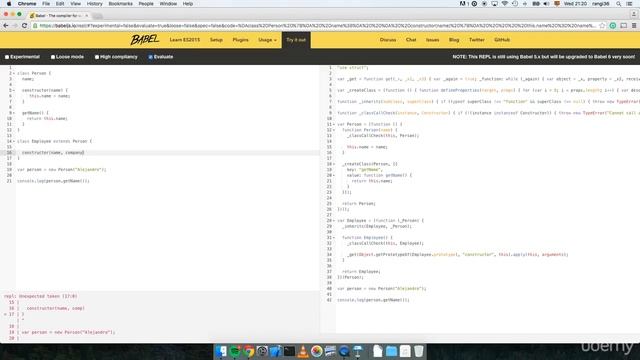
Task: Collapse class Person fold arrow on line 2
Action: pyautogui.click(x=14, y=73)
